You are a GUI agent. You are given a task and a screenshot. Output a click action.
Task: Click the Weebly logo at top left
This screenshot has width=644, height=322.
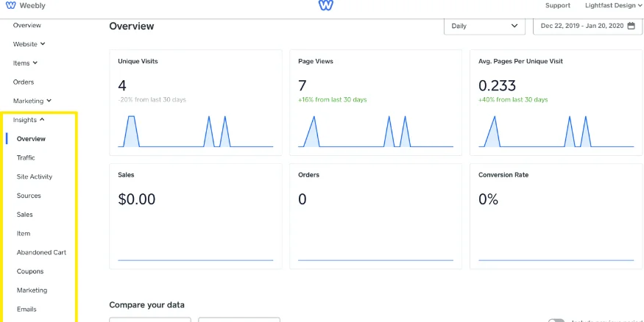click(26, 6)
